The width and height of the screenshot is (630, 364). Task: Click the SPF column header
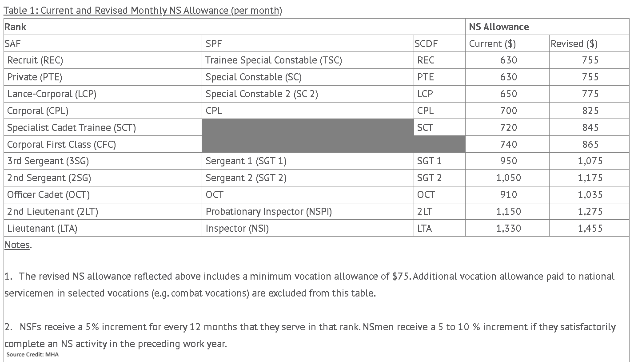point(214,44)
